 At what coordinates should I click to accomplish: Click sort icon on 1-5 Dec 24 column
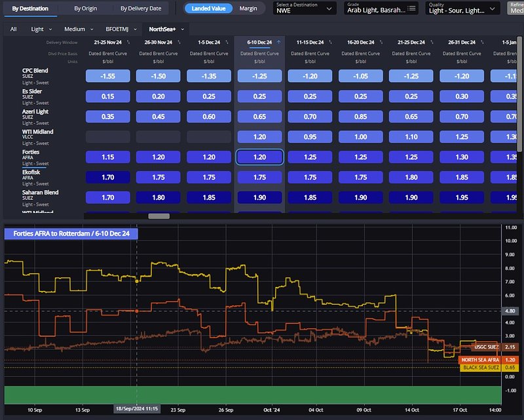coord(226,43)
